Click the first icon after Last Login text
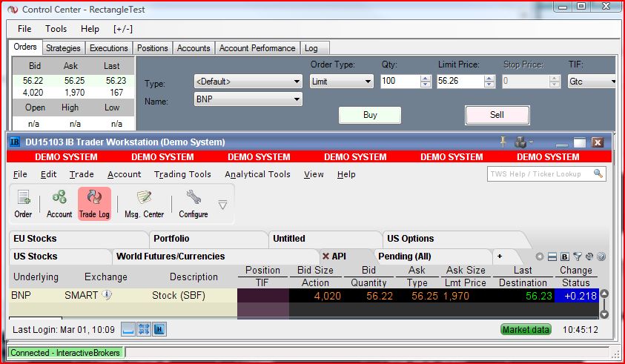This screenshot has width=625, height=364. [128, 329]
